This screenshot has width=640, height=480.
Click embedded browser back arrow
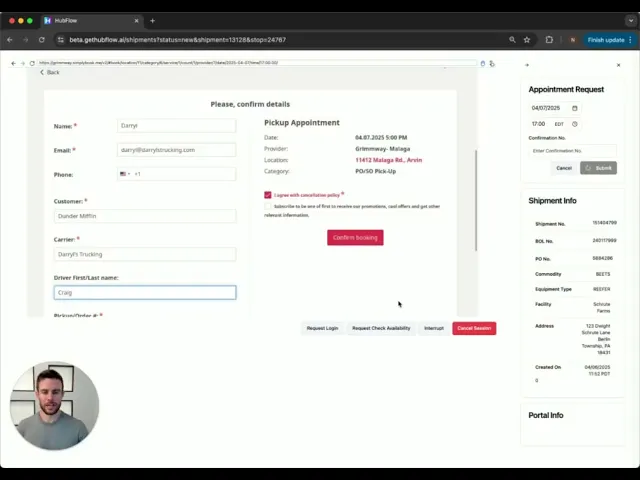13,63
